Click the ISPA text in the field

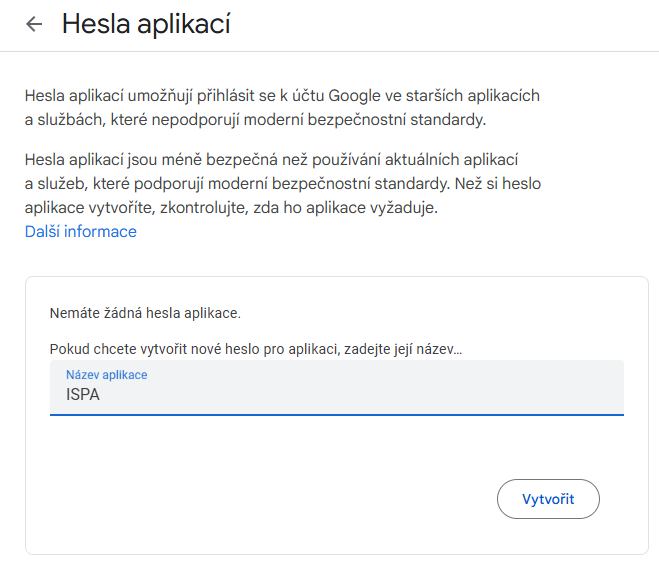coord(83,395)
